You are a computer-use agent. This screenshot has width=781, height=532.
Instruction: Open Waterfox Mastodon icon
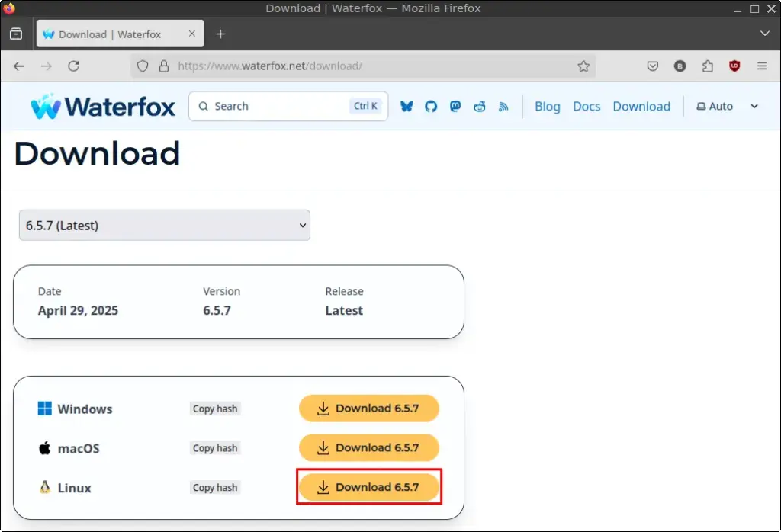pos(455,106)
